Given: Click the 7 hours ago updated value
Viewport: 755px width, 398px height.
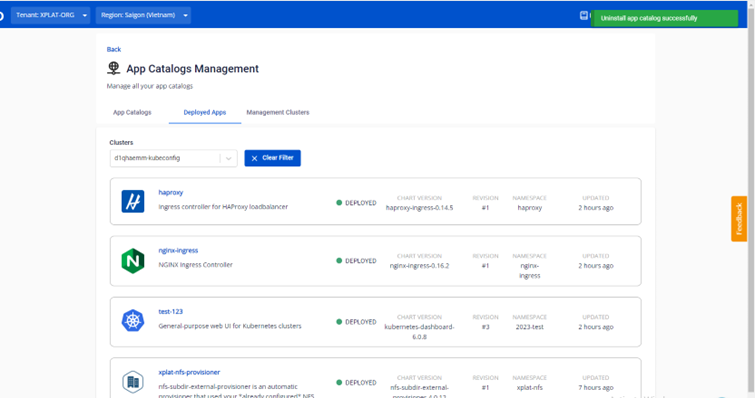Looking at the screenshot, I should pyautogui.click(x=596, y=387).
